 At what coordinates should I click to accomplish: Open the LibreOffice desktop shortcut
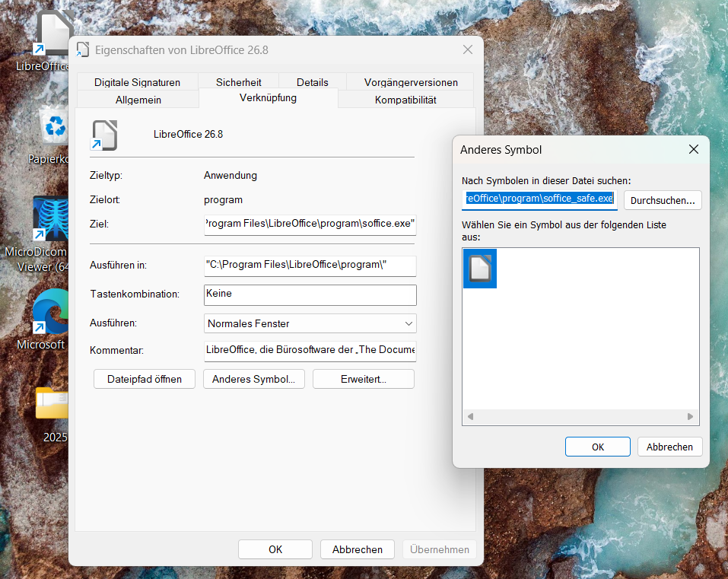tap(52, 40)
